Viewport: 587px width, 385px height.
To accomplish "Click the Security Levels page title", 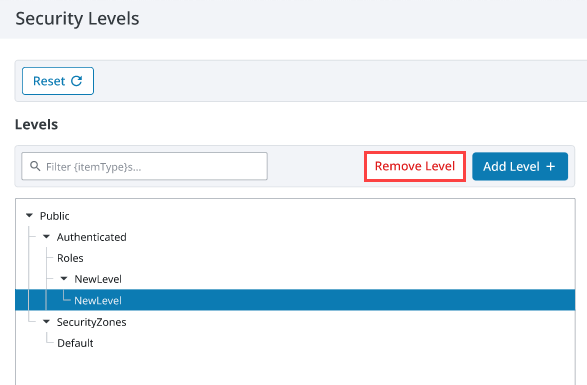I will [77, 18].
